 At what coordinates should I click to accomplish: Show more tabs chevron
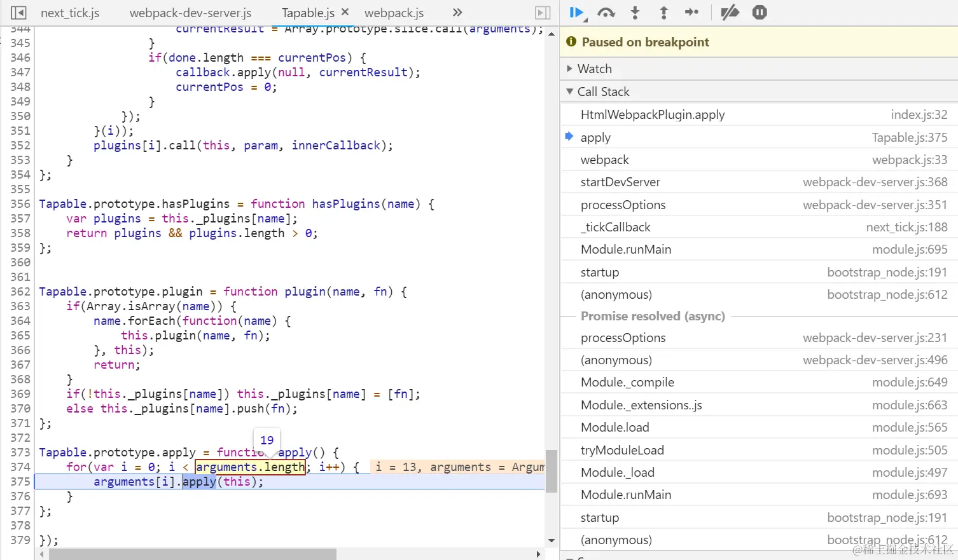[x=457, y=12]
